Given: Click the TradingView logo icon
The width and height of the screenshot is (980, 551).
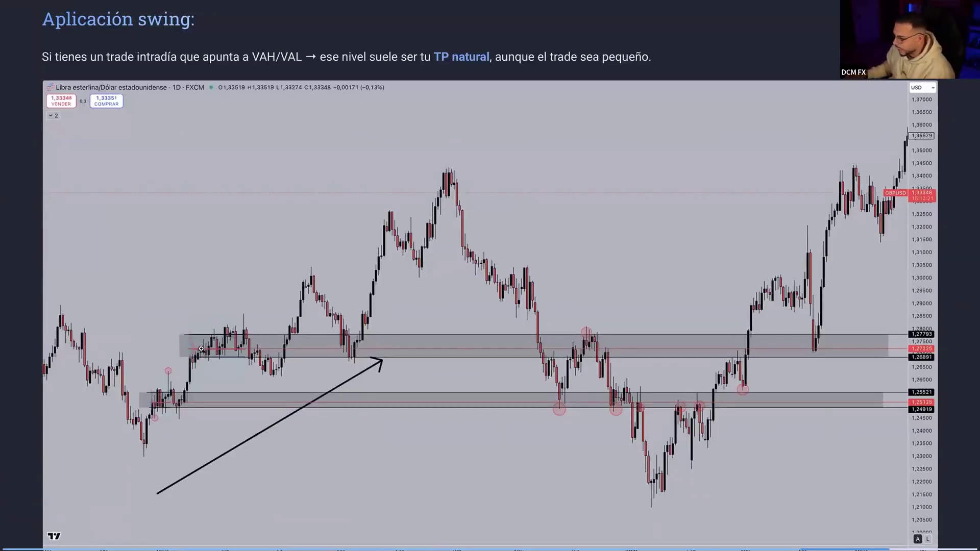Looking at the screenshot, I should 54,536.
